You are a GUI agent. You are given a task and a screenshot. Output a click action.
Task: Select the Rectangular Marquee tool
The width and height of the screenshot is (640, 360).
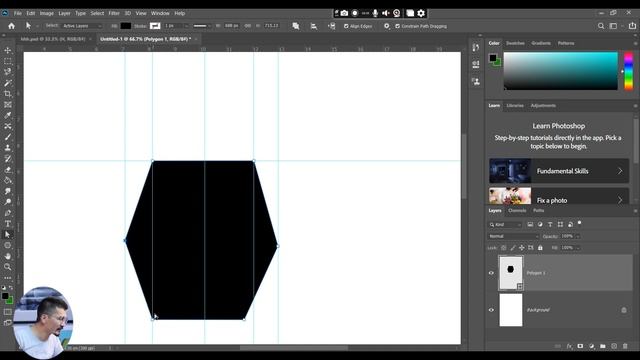[8, 61]
